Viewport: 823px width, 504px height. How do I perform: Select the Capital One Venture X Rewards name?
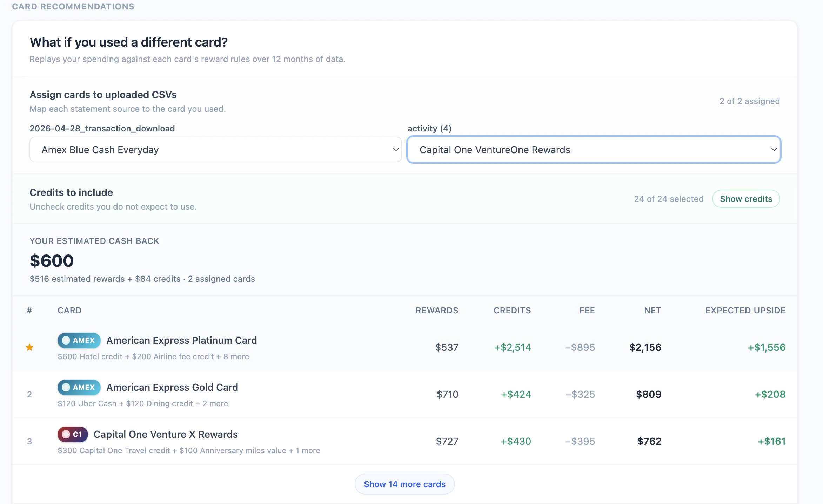[x=166, y=434]
